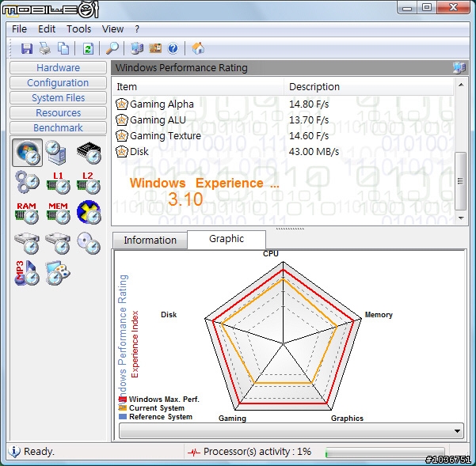Click the Item column header

(x=198, y=87)
